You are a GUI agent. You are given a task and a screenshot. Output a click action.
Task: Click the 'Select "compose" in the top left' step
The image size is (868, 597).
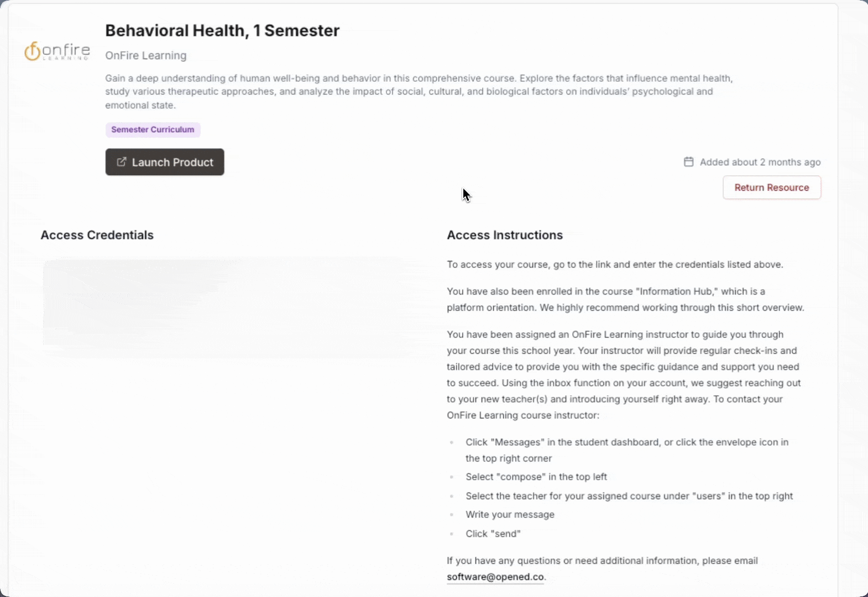tap(536, 476)
